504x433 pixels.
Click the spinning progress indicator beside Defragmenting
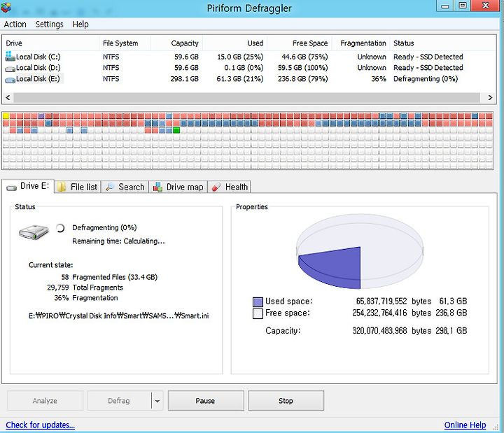tap(60, 228)
